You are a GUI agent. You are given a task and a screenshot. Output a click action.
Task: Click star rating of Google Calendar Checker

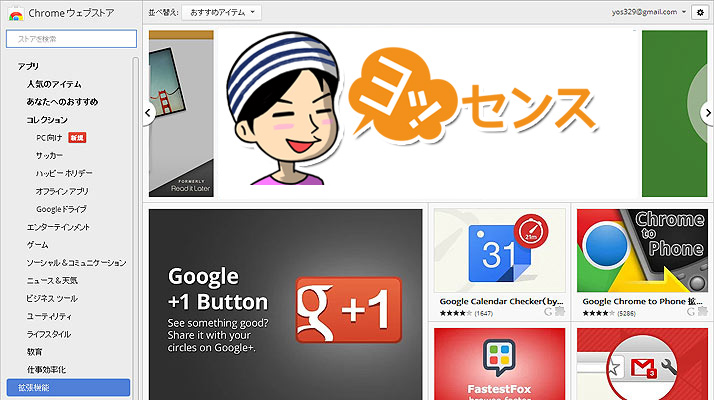point(456,313)
